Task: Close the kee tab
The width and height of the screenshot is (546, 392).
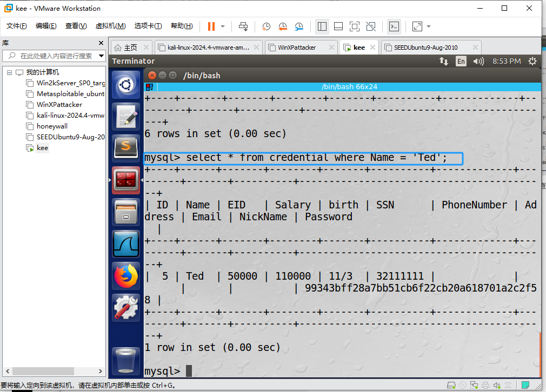Action: [372, 48]
